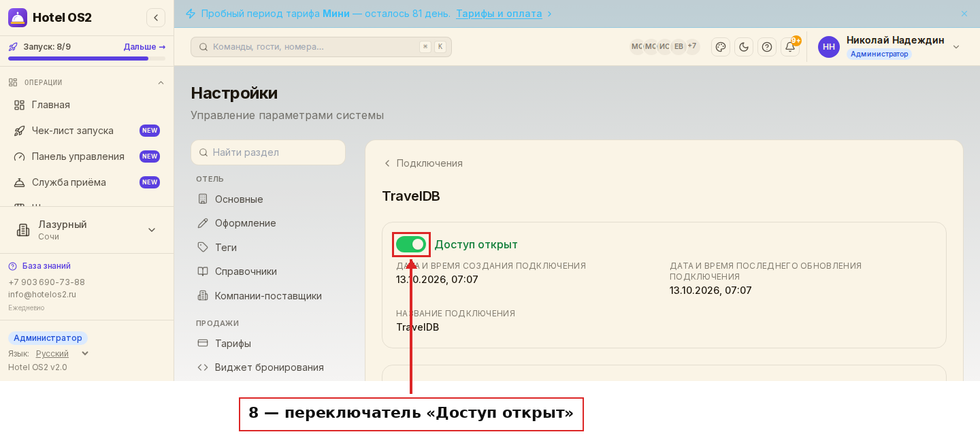Switch to dark mode moon icon
The image size is (980, 447).
[744, 47]
